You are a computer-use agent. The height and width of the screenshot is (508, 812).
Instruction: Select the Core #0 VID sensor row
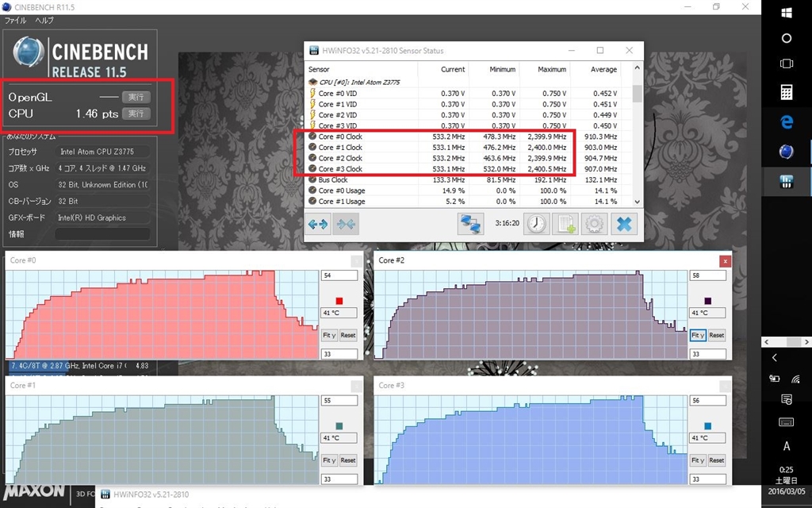469,94
